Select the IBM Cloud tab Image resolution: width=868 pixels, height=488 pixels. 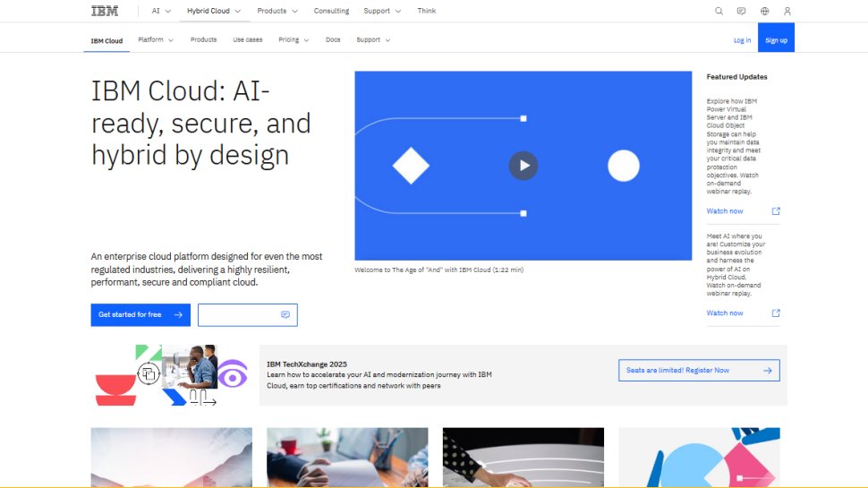coord(106,40)
